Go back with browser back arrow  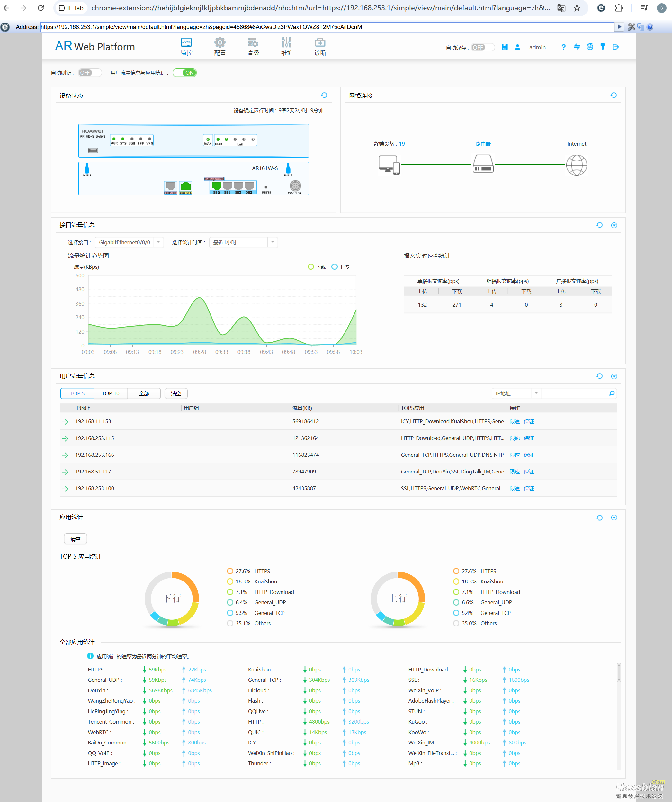[6, 8]
